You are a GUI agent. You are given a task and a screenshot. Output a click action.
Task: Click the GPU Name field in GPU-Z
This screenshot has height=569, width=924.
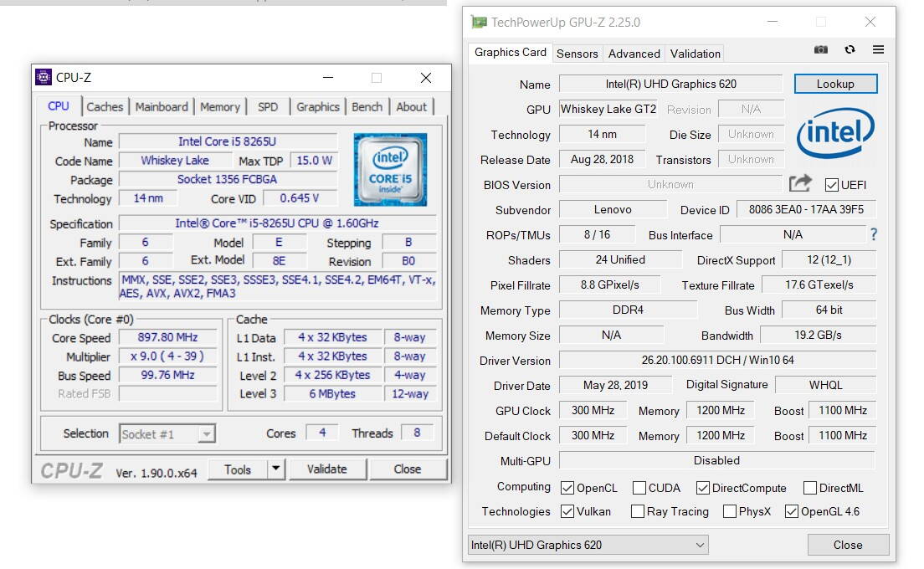[670, 84]
